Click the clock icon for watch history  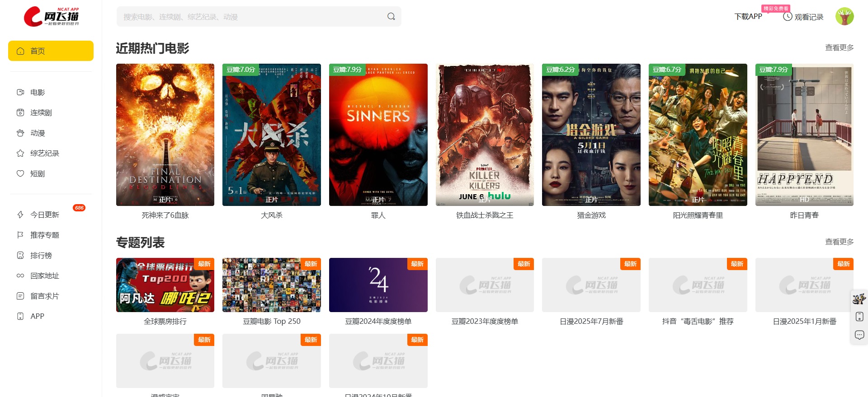click(788, 17)
